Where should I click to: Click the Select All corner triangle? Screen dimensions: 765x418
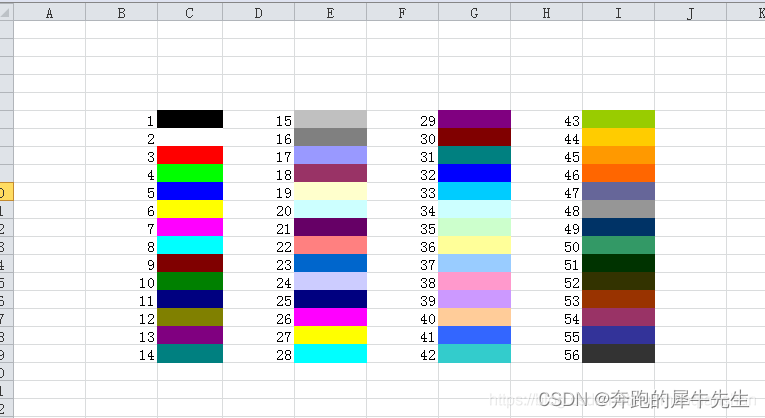pos(6,12)
